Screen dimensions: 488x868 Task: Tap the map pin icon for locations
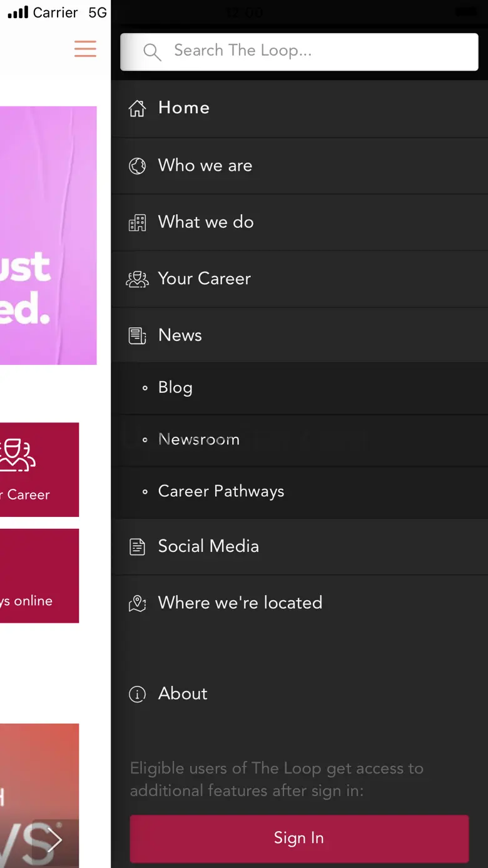137,603
